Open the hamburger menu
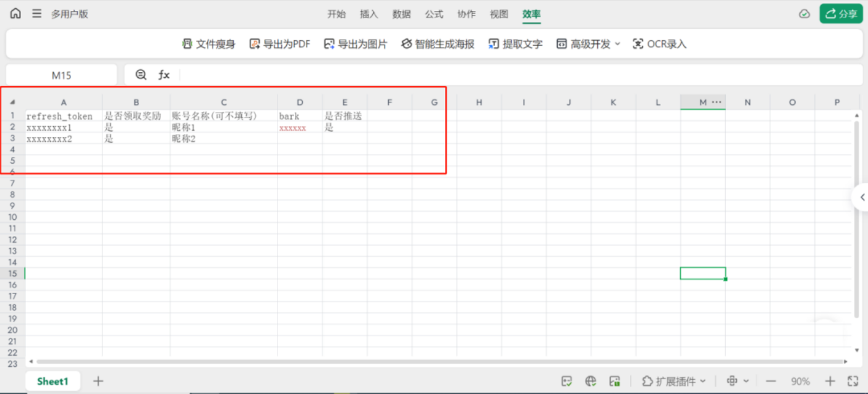This screenshot has width=868, height=394. click(x=37, y=14)
